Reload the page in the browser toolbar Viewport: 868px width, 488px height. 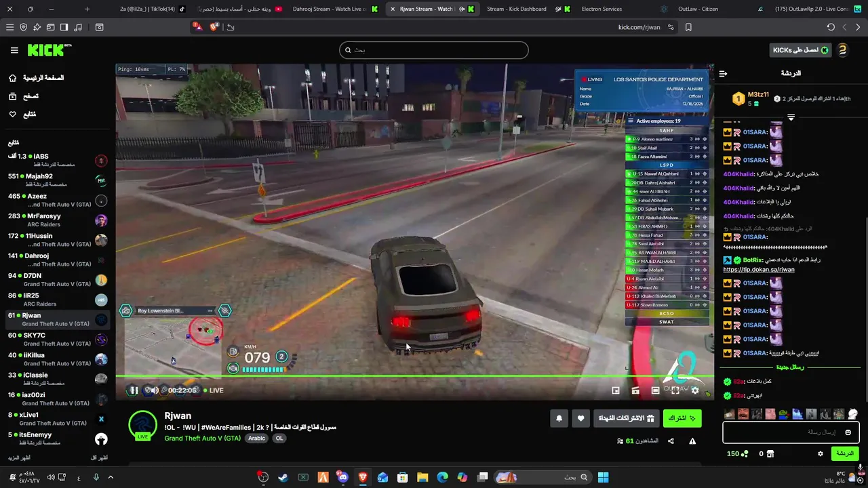[831, 27]
